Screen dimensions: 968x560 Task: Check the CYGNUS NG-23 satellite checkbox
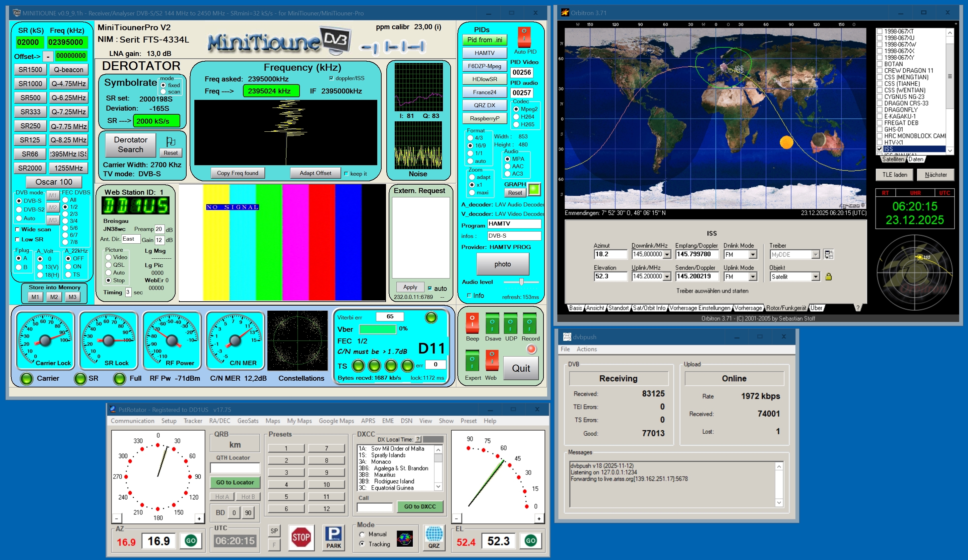(x=879, y=97)
